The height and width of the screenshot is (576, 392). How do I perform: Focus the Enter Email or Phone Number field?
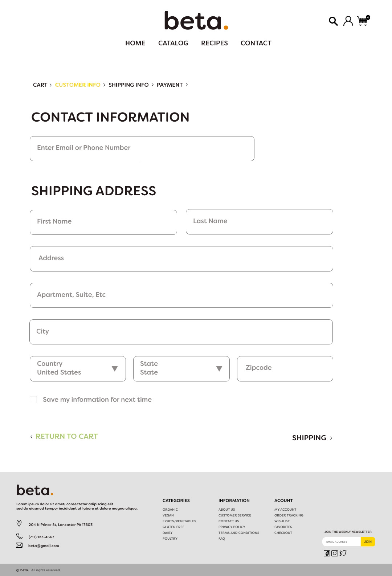pos(142,148)
